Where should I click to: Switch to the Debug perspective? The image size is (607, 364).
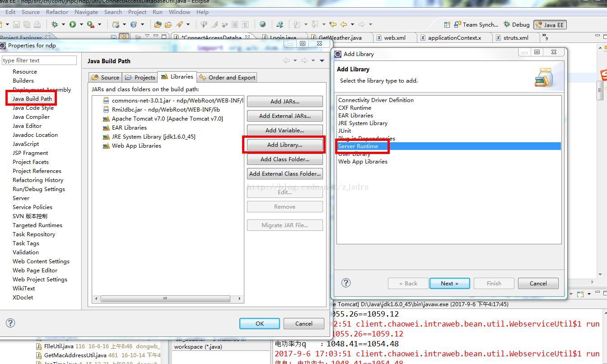point(517,25)
